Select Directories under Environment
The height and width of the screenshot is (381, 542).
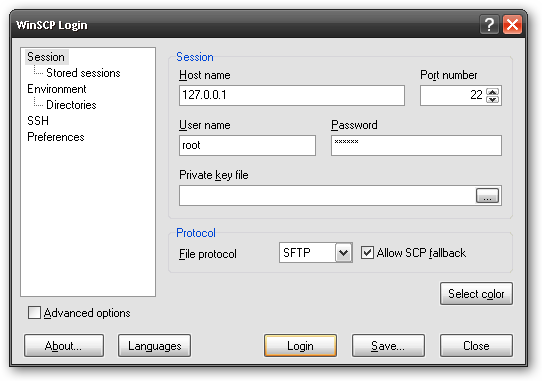point(71,105)
